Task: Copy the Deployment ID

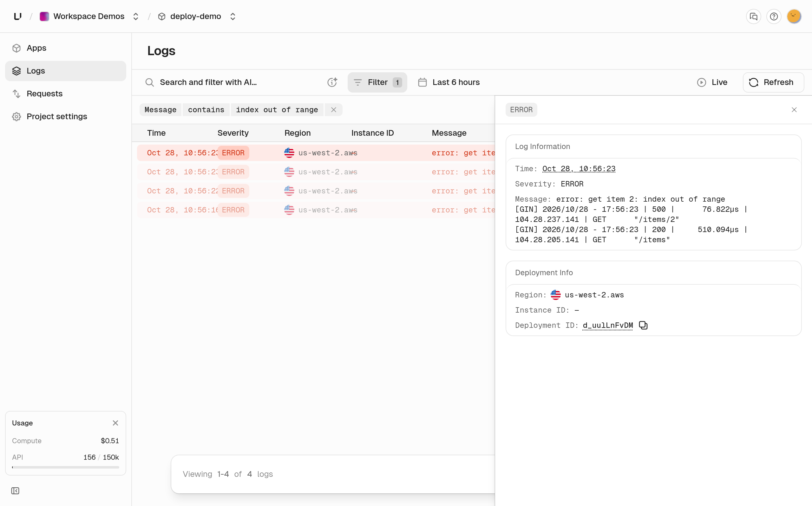Action: point(643,325)
